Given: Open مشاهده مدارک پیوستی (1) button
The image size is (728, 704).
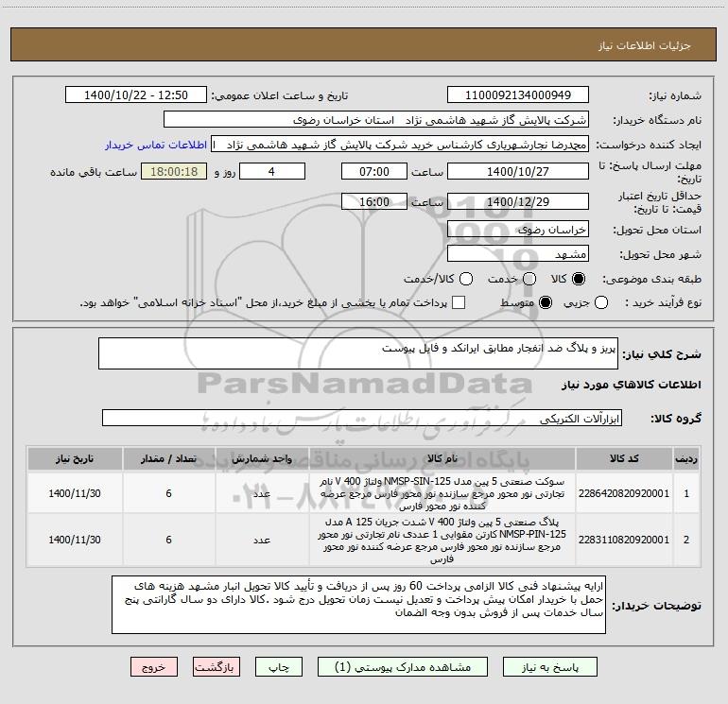Looking at the screenshot, I should [x=403, y=667].
